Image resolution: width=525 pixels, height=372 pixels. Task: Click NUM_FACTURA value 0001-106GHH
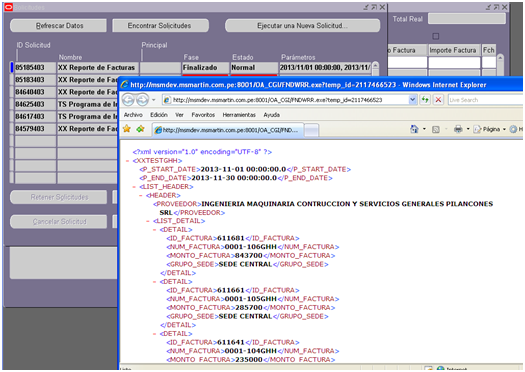251,247
